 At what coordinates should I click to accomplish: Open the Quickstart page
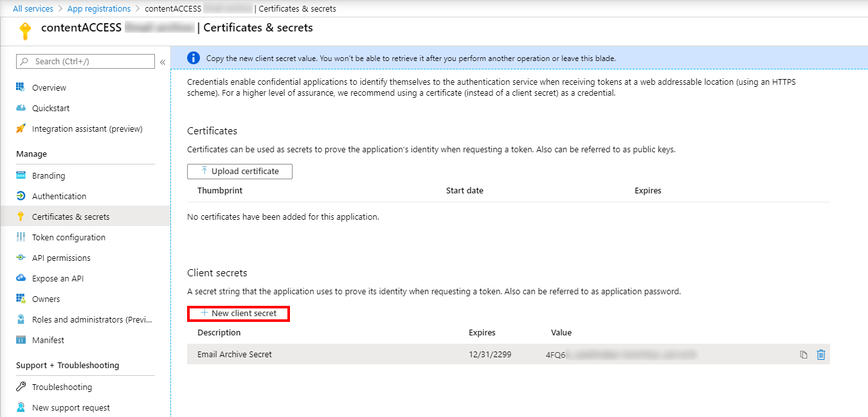(x=51, y=108)
